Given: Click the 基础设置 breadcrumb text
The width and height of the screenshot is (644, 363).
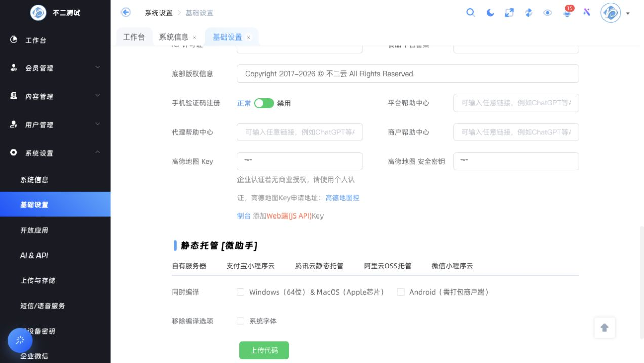Looking at the screenshot, I should click(x=199, y=13).
